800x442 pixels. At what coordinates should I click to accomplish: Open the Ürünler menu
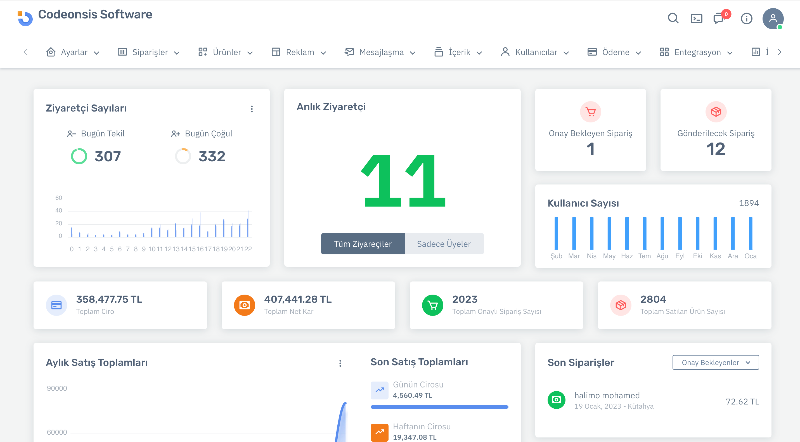[x=226, y=52]
